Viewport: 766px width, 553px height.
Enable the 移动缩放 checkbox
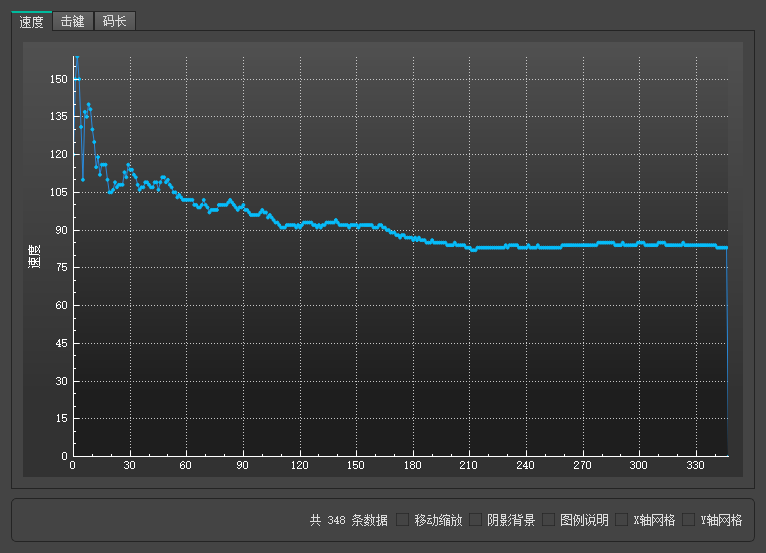(x=403, y=520)
